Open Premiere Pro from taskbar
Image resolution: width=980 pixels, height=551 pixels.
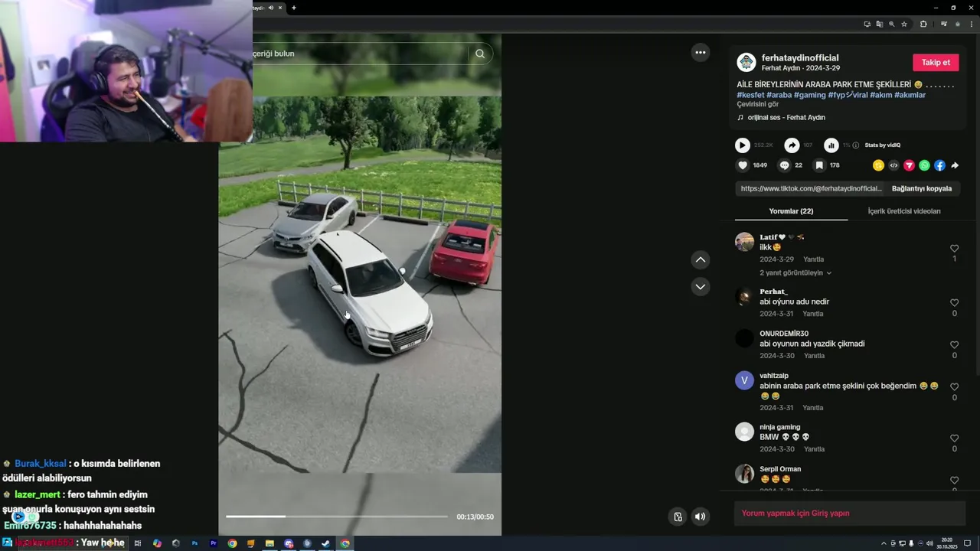pos(214,543)
